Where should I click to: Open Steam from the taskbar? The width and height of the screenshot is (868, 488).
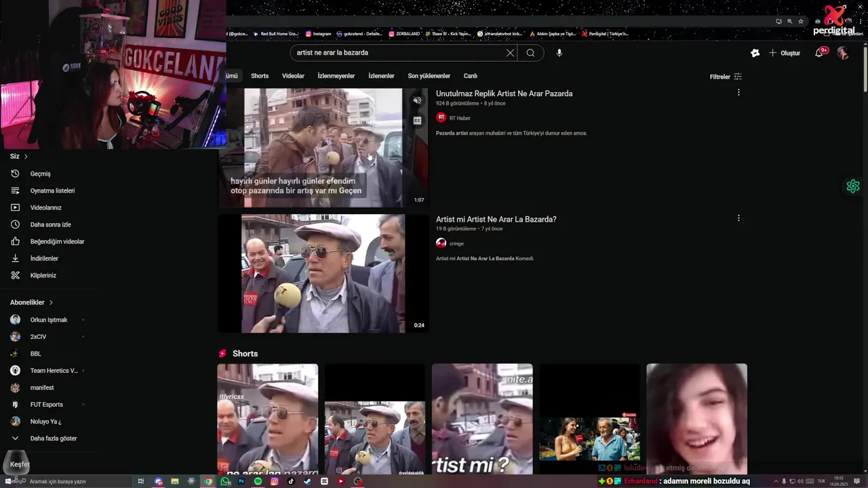pyautogui.click(x=307, y=481)
